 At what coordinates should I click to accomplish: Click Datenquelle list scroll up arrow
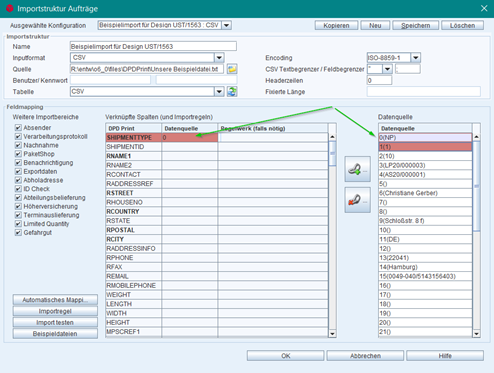tap(476, 137)
